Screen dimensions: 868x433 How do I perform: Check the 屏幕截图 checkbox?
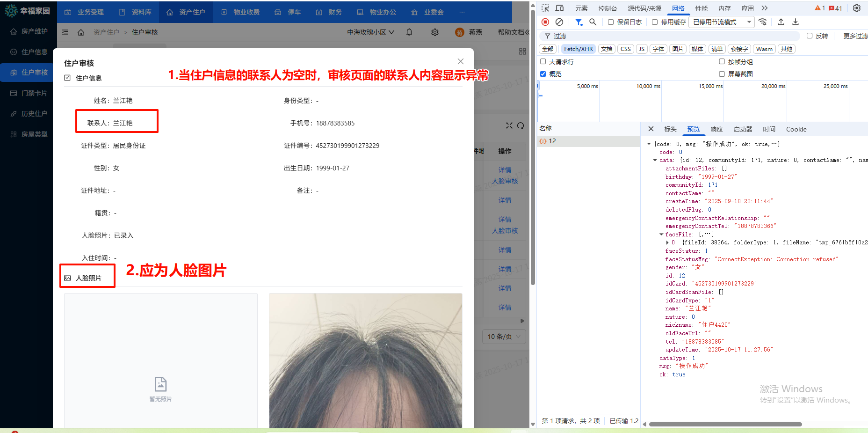[x=722, y=73]
